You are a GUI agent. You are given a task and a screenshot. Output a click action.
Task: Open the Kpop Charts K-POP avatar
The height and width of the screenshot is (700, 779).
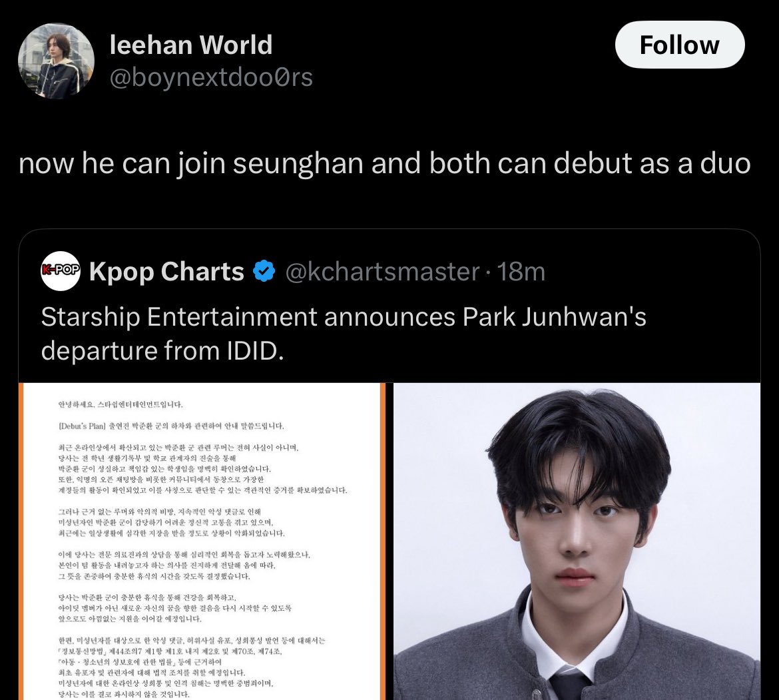pos(60,271)
